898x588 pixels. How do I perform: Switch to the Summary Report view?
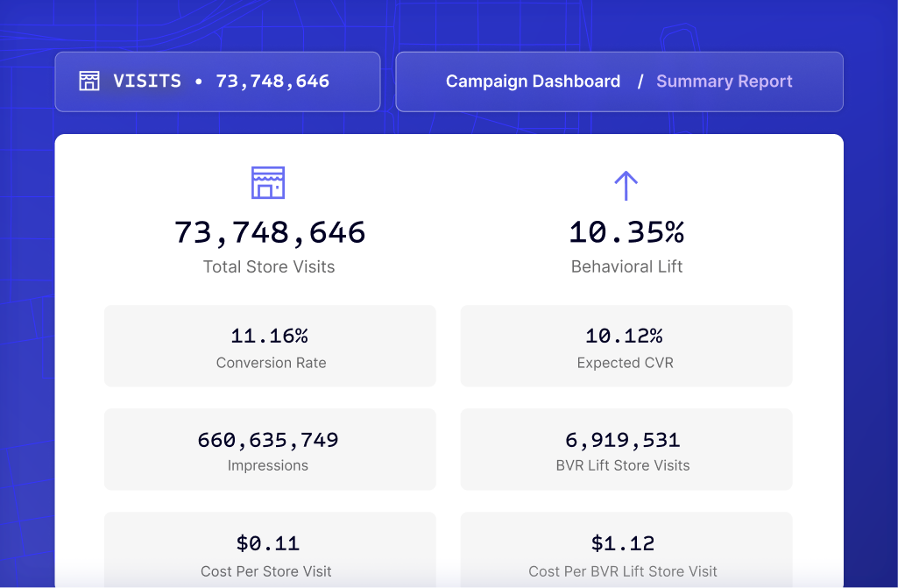[724, 81]
